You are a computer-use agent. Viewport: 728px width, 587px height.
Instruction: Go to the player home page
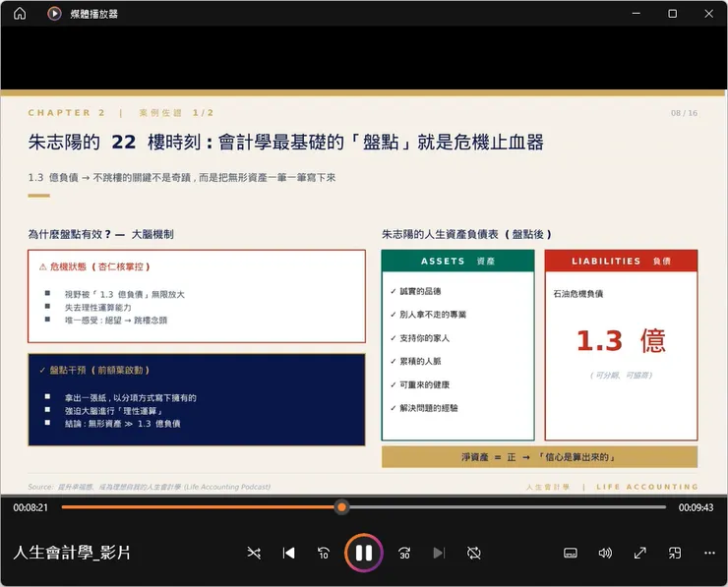(x=20, y=14)
